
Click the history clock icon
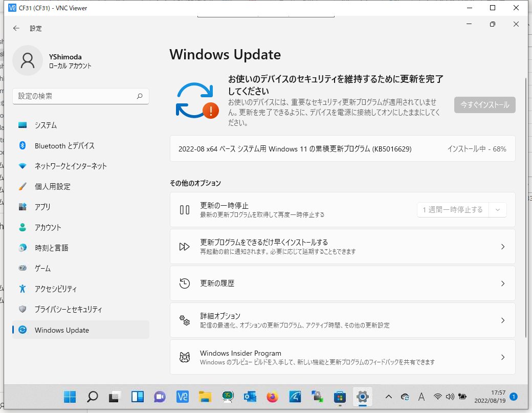tap(185, 284)
